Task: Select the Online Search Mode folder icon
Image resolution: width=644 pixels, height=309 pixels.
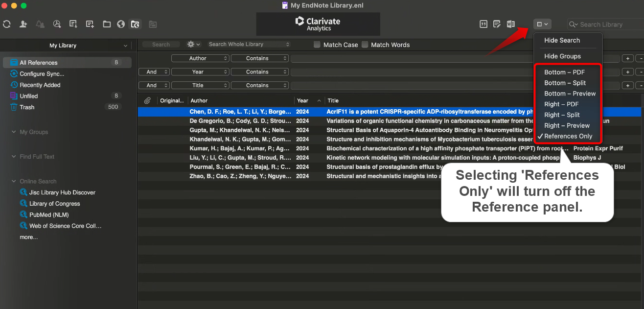Action: [135, 24]
